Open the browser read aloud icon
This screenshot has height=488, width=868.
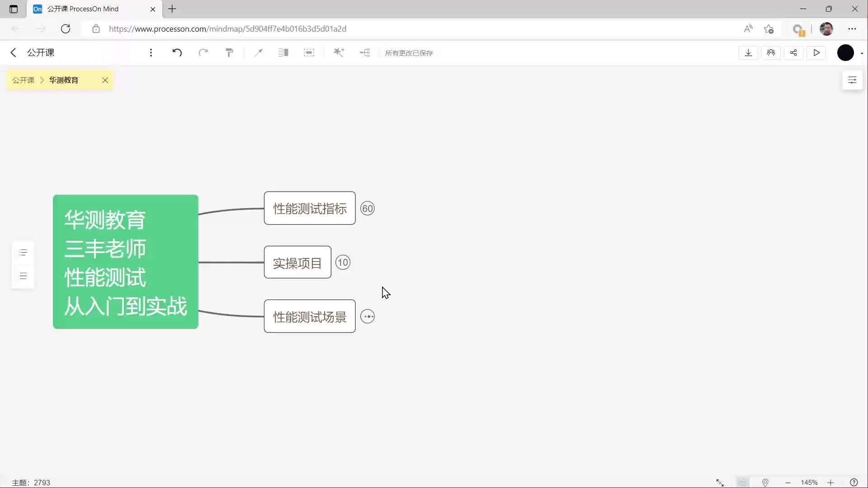click(x=748, y=29)
